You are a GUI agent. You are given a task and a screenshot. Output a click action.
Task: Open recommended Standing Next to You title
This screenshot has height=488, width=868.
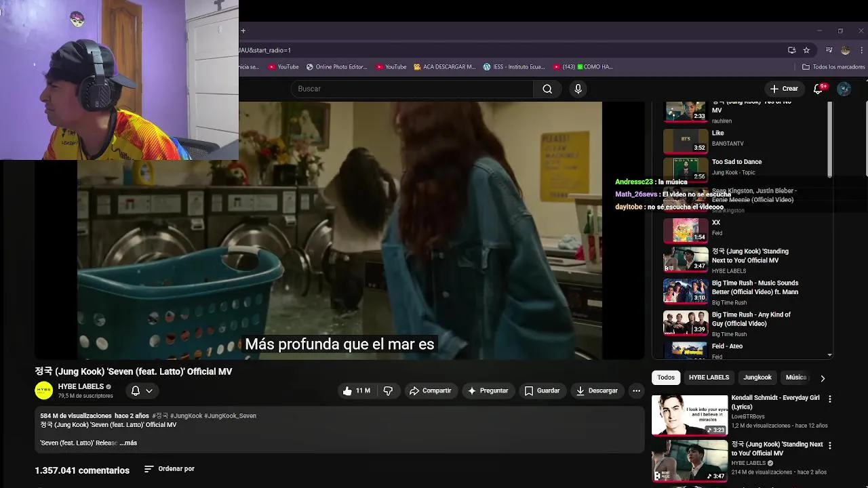777,449
